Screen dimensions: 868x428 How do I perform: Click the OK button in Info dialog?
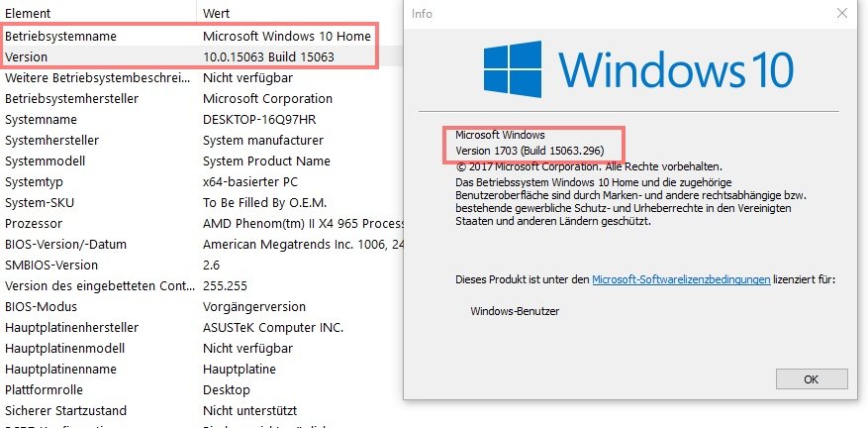[x=812, y=379]
